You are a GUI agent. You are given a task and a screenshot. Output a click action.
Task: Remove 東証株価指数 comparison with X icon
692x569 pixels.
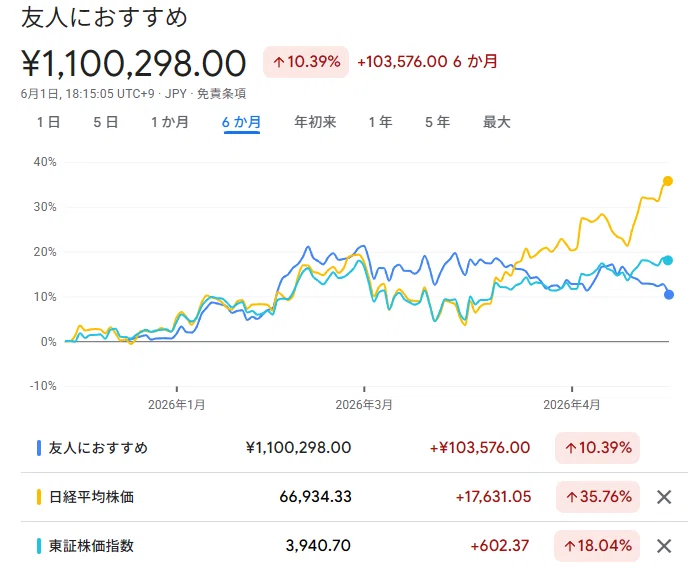[x=664, y=546]
